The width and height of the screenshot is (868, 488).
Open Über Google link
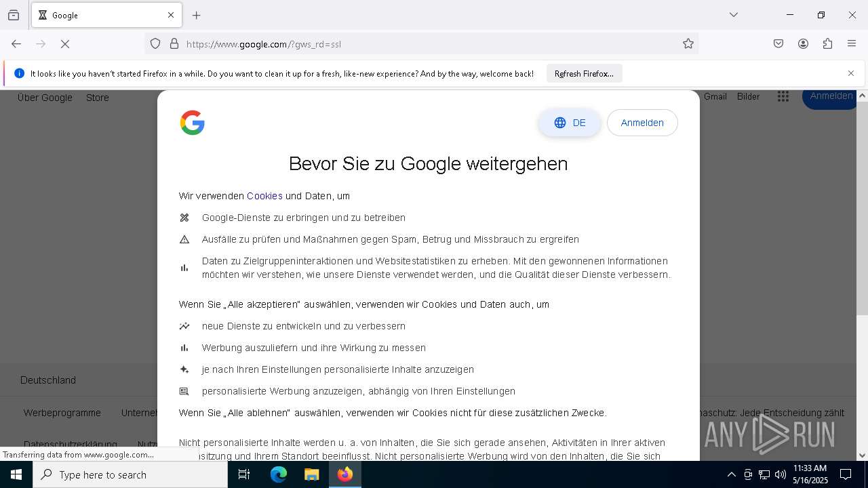click(45, 98)
